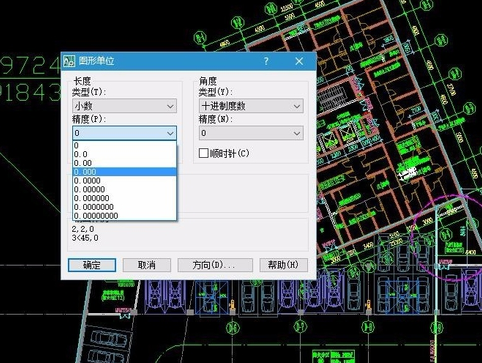Click the 取消 button
Image resolution: width=482 pixels, height=363 pixels.
pyautogui.click(x=147, y=265)
